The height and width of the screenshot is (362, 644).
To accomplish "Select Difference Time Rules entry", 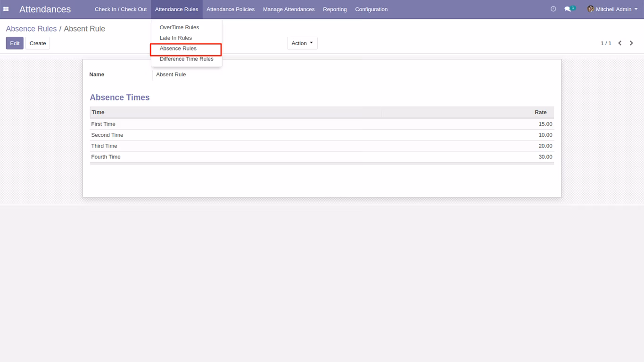I will 186,59.
